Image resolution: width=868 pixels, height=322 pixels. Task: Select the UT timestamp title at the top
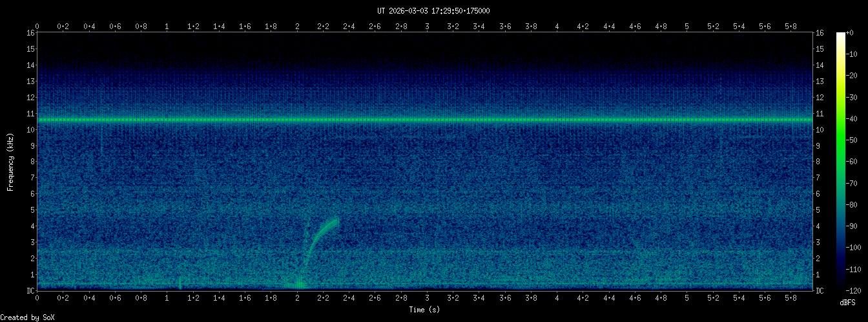[x=433, y=11]
